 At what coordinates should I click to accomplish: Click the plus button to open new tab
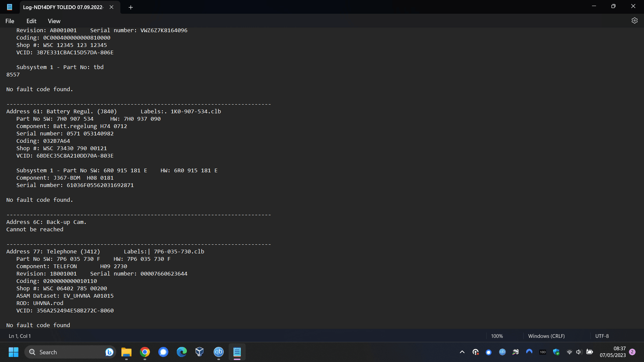point(131,7)
